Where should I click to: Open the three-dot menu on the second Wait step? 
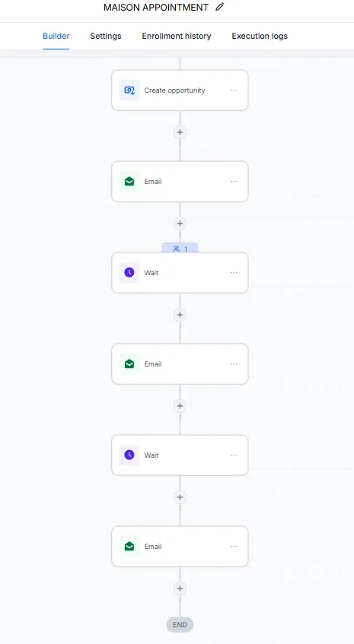[x=234, y=455]
